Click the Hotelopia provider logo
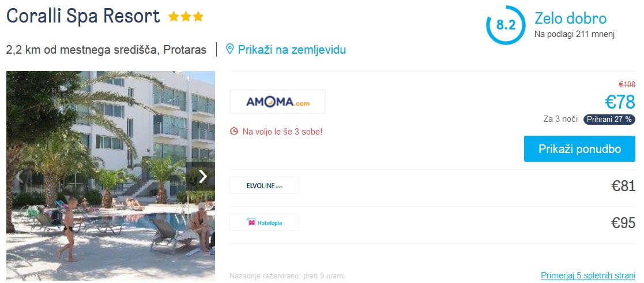Image resolution: width=644 pixels, height=283 pixels. (264, 222)
